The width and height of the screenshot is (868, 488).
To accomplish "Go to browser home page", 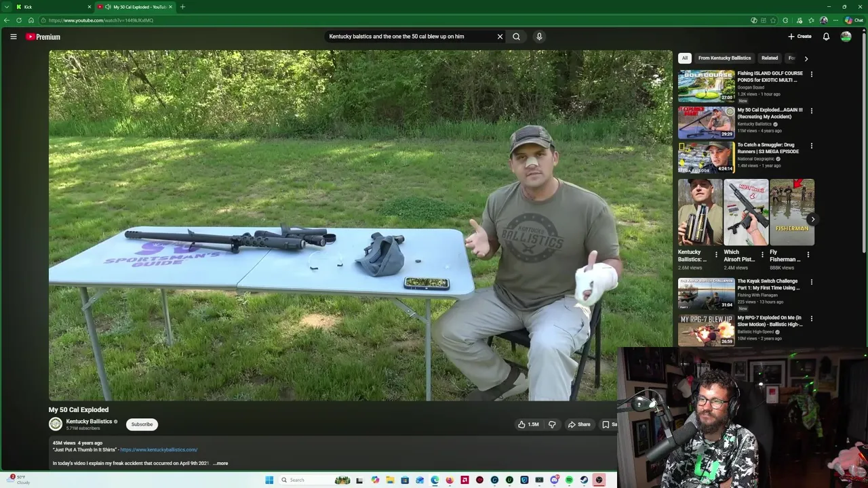I will (x=31, y=20).
